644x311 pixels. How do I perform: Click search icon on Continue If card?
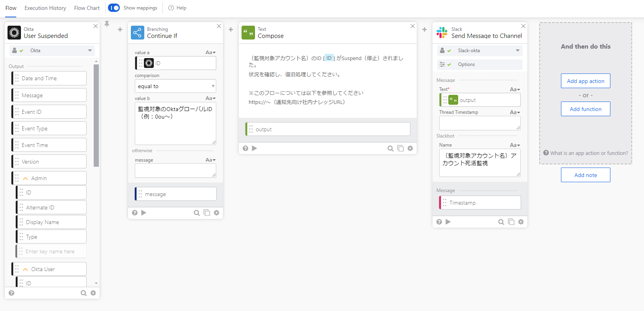[x=196, y=213]
